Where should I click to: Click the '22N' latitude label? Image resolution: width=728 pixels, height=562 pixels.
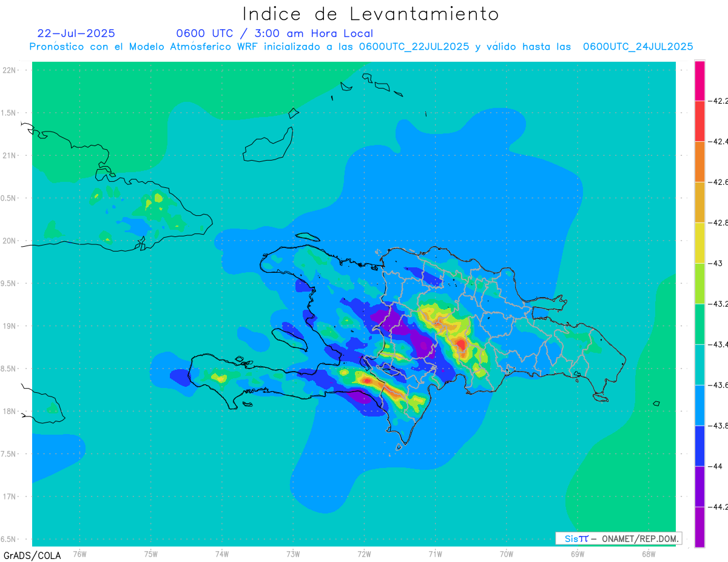10,70
